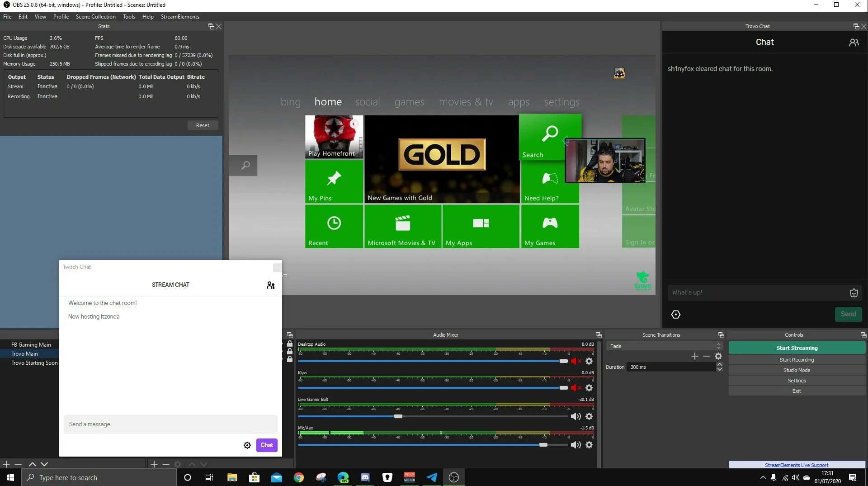This screenshot has height=486, width=868.
Task: Remove the current scene transition
Action: (707, 356)
